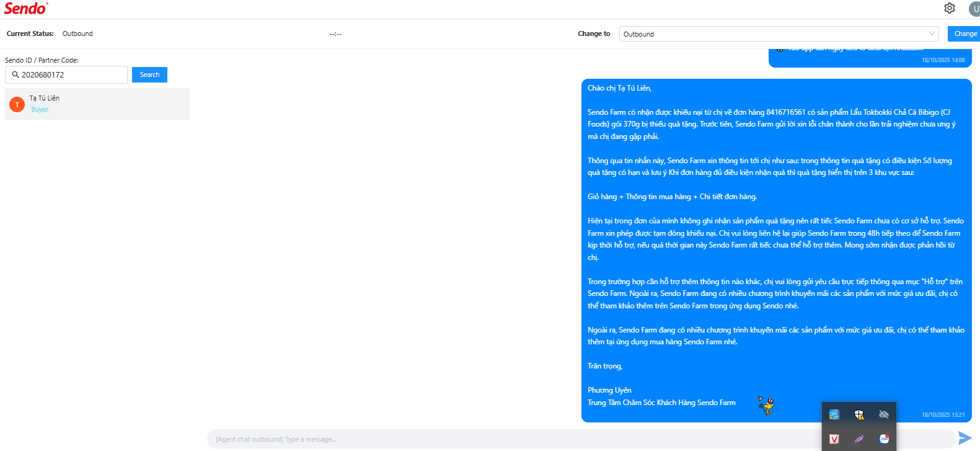Click the agent chat message input box

coord(581,439)
